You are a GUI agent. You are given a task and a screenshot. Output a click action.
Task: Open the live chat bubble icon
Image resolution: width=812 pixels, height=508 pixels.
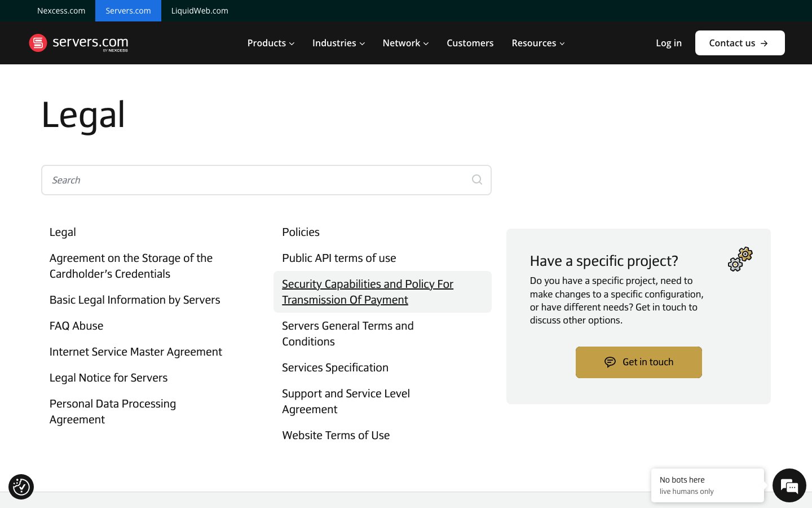(x=789, y=485)
